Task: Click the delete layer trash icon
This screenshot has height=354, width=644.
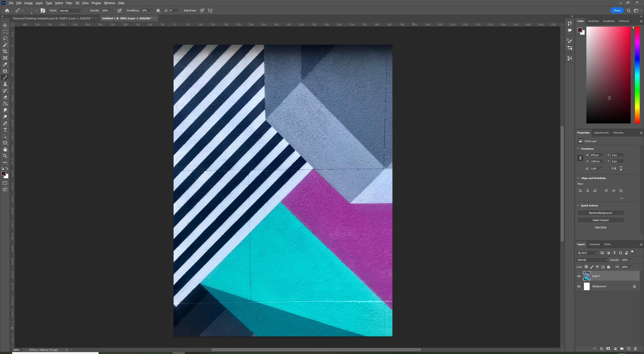Action: 635,349
